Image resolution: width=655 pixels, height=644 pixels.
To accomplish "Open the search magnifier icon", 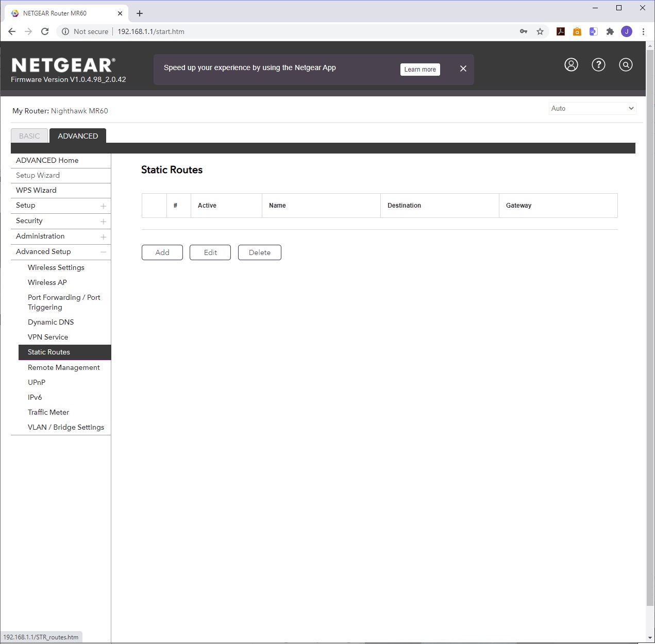I will (x=626, y=64).
